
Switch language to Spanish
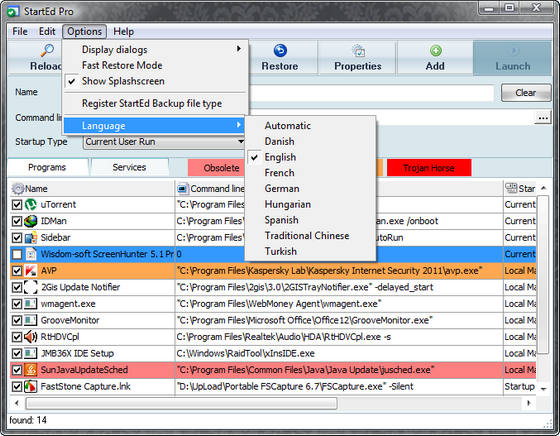(311, 220)
